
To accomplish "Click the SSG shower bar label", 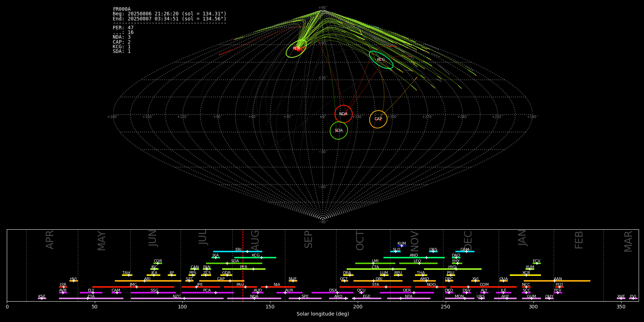I will (x=154, y=291).
